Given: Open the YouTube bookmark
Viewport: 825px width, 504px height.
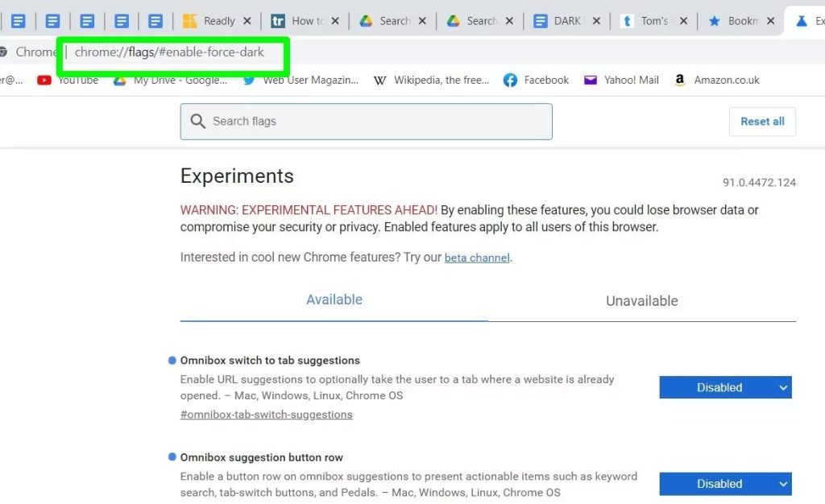Looking at the screenshot, I should [68, 81].
